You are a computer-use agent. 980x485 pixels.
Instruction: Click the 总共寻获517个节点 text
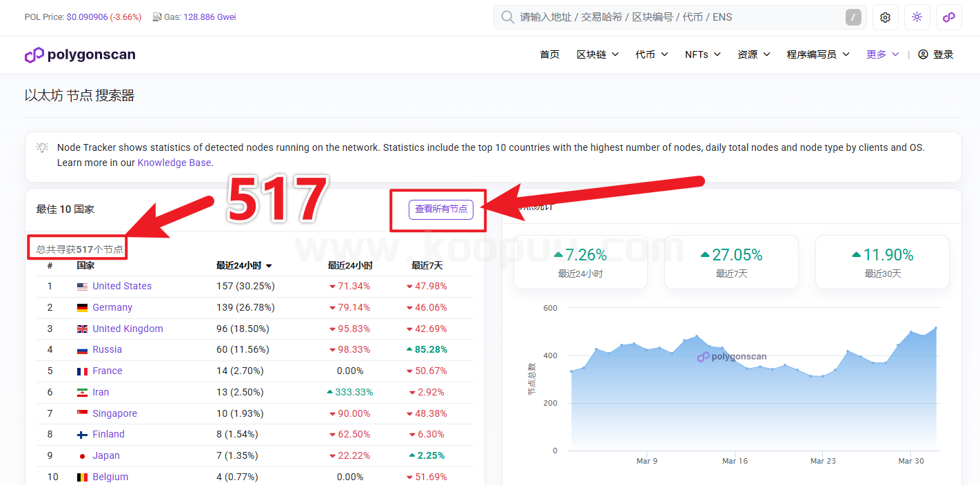coord(80,249)
